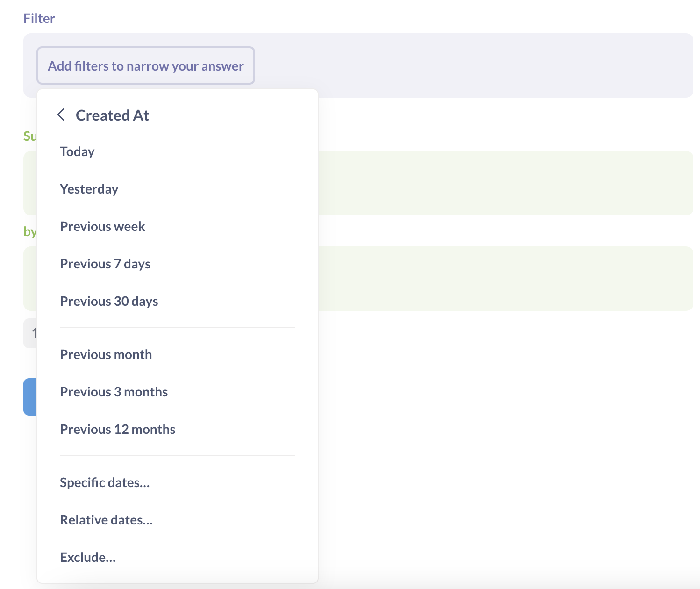Viewport: 700px width, 589px height.
Task: Click the green group-by area right of the popup
Action: [x=505, y=279]
